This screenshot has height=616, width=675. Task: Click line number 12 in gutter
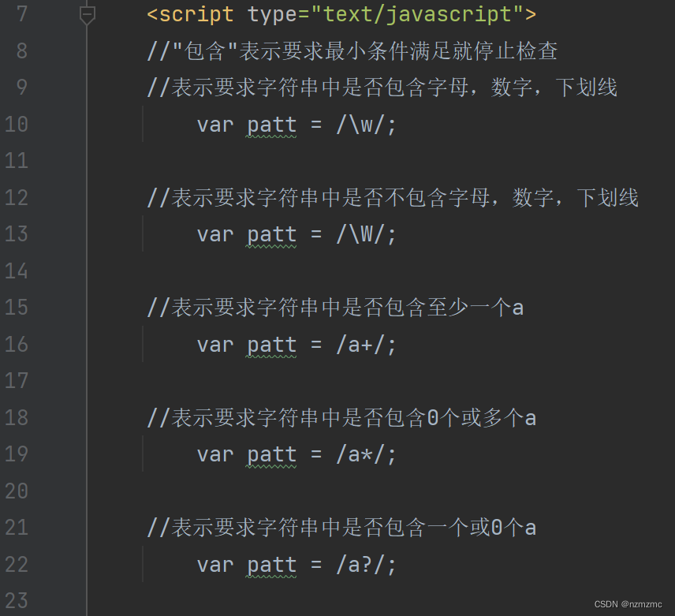click(x=17, y=198)
